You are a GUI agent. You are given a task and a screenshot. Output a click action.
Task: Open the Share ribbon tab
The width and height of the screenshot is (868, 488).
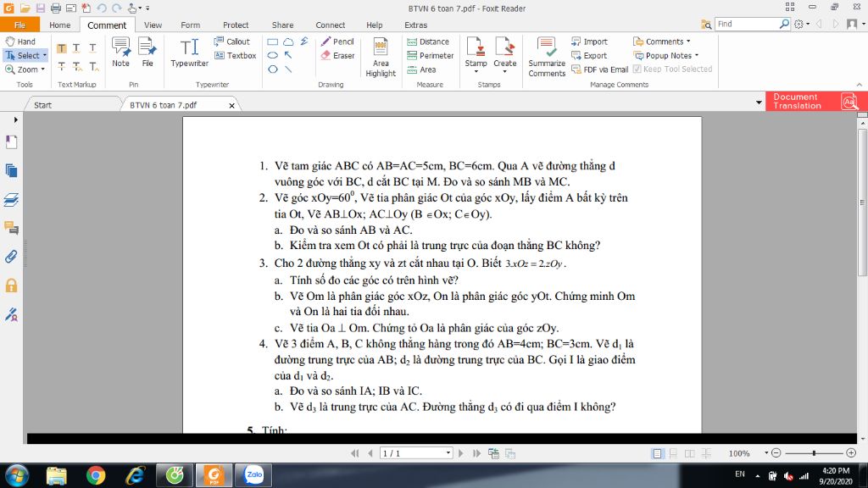click(283, 25)
